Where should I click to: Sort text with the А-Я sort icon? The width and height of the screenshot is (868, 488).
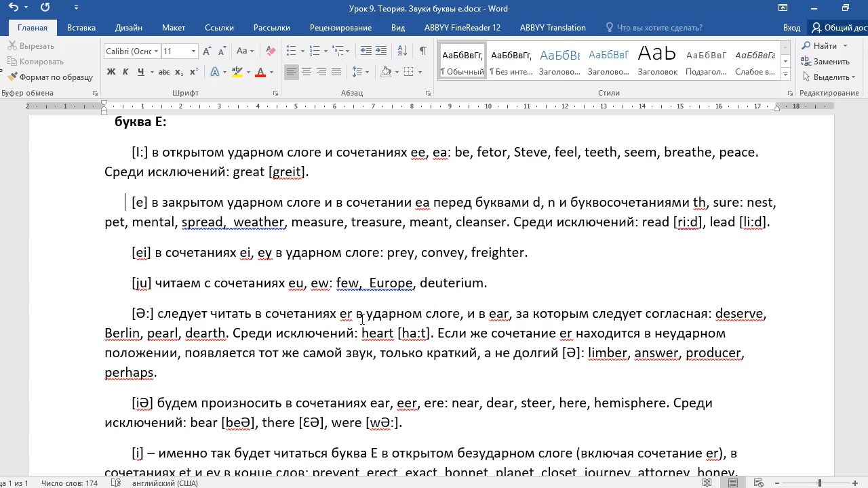(402, 52)
